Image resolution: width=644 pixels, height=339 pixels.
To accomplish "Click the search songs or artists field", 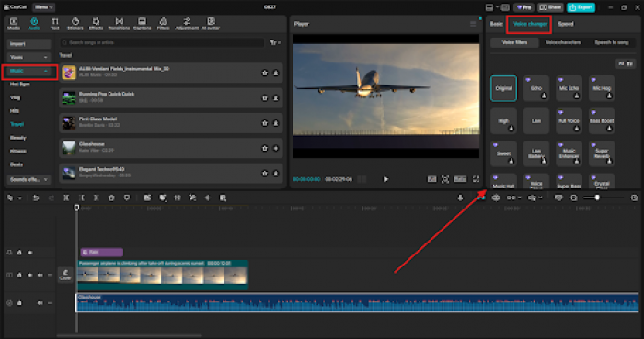I will [x=162, y=42].
